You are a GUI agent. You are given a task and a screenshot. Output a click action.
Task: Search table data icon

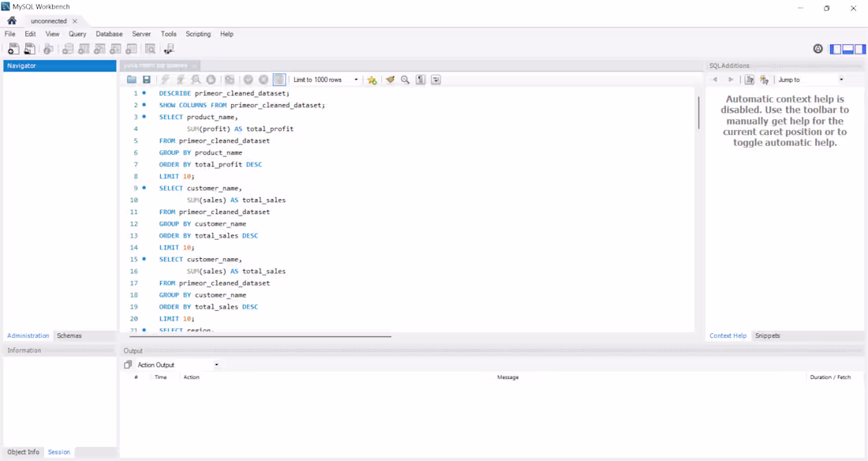[x=150, y=49]
